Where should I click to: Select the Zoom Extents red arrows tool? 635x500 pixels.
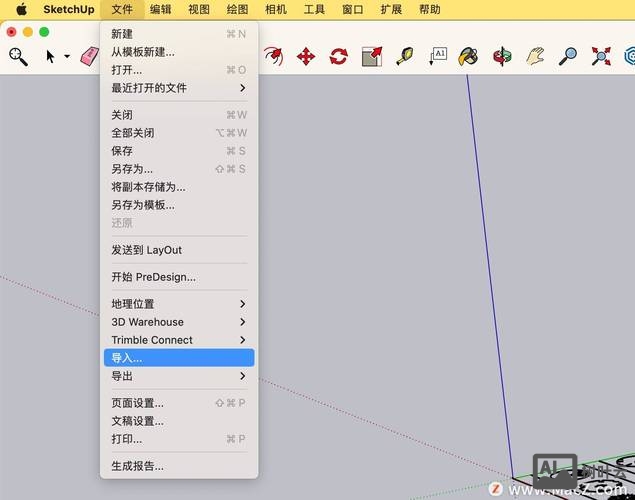click(x=601, y=56)
